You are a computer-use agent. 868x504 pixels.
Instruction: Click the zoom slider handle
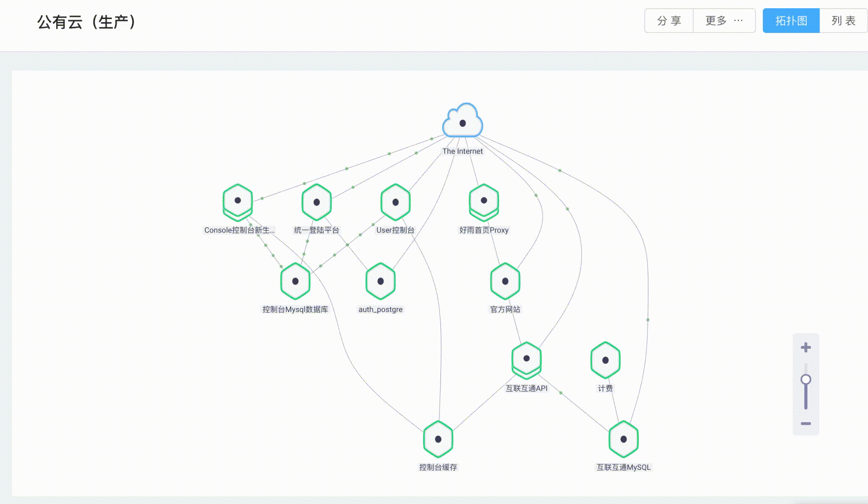(805, 379)
